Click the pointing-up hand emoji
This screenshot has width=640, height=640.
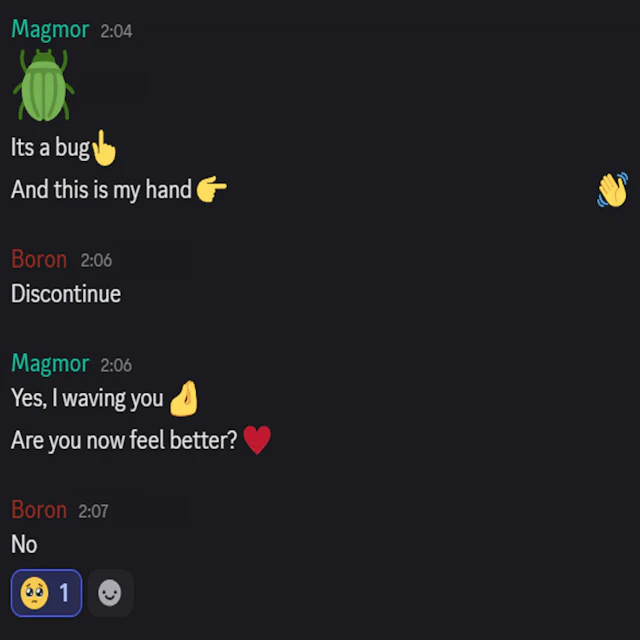104,148
